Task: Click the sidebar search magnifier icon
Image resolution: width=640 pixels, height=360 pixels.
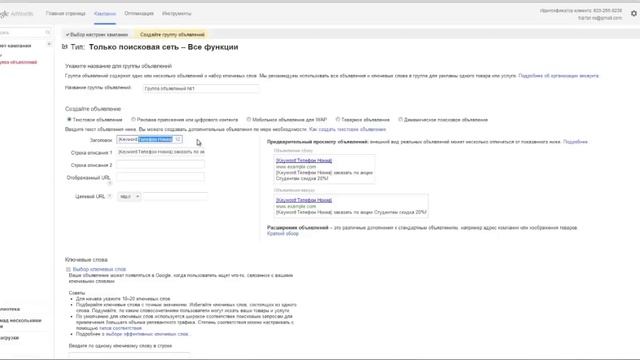Action: [47, 32]
